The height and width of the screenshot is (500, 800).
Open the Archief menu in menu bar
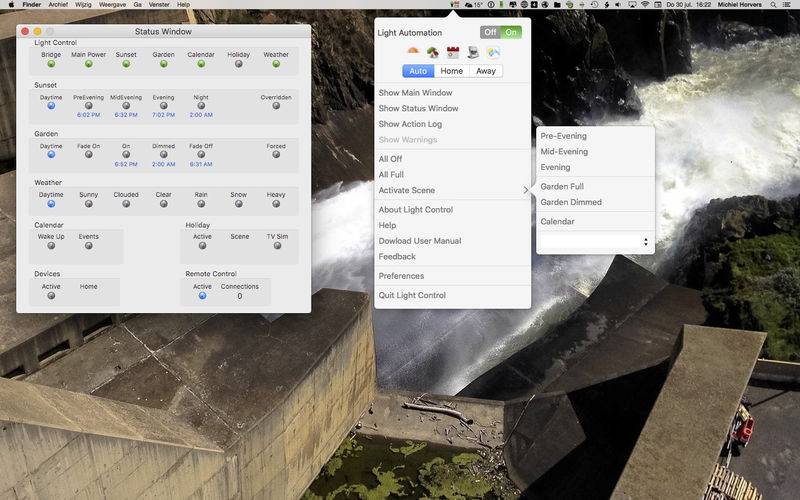click(58, 5)
